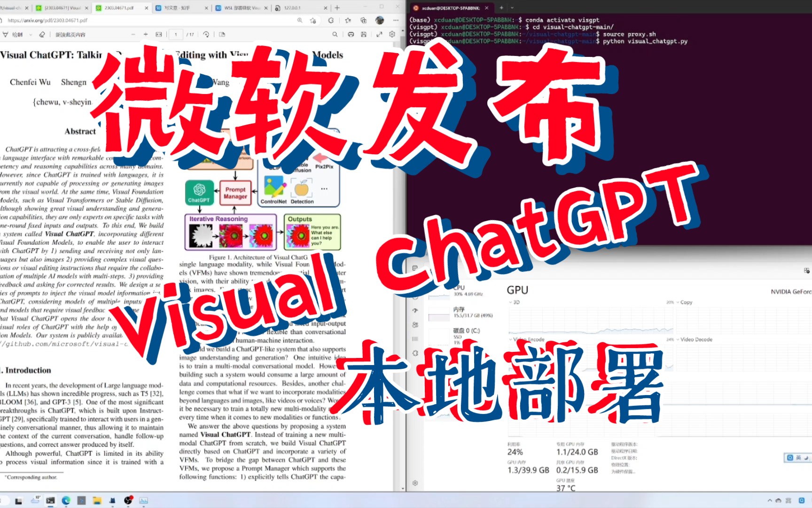Click the Fit to width icon
812x508 pixels.
point(159,34)
